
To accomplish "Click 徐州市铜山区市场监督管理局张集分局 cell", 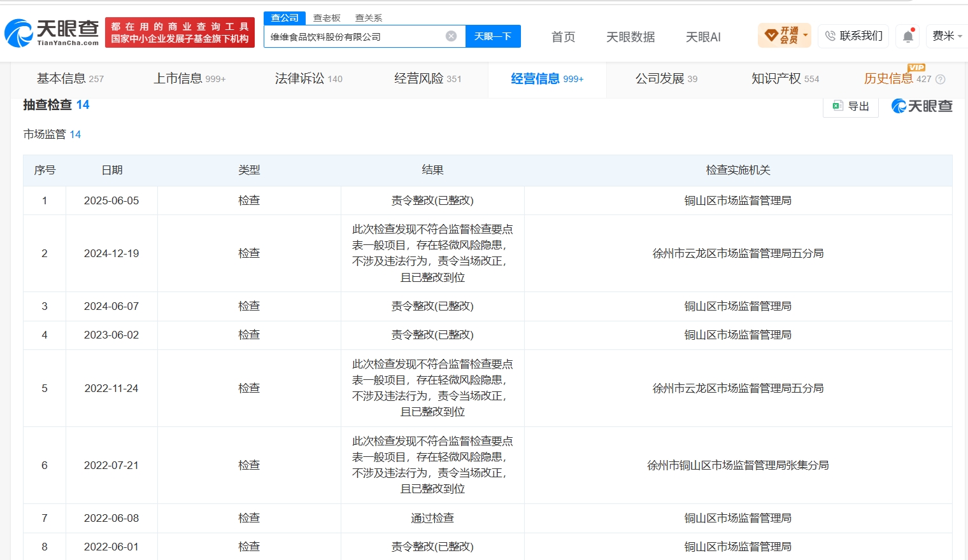I will (x=738, y=465).
